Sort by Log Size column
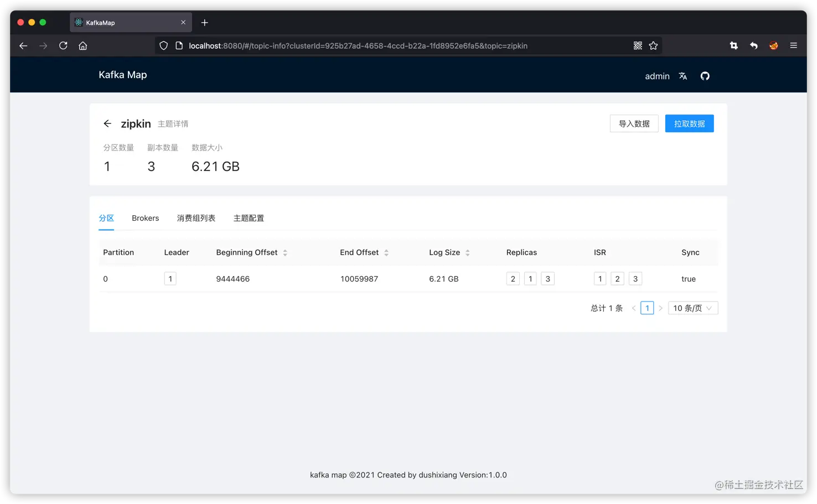The image size is (817, 504). (468, 253)
